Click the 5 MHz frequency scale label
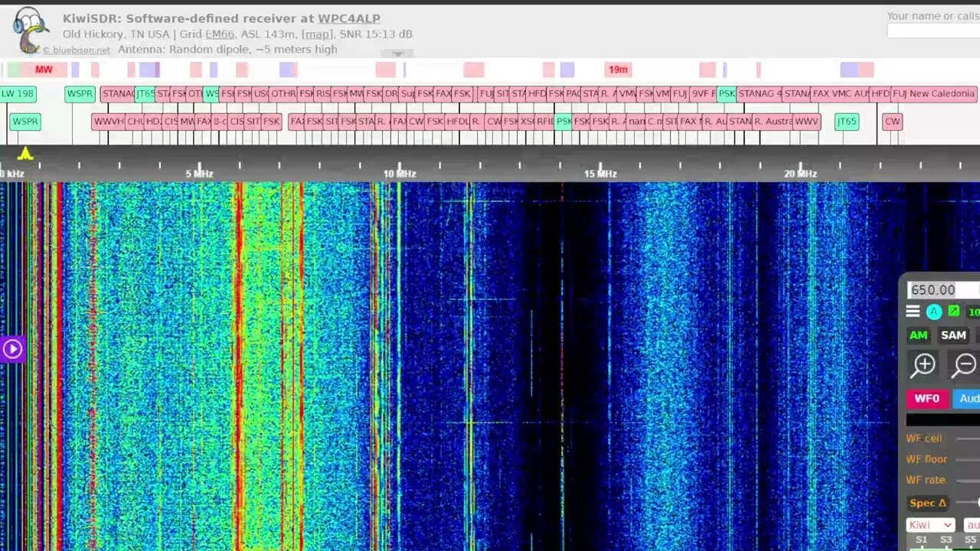 click(x=199, y=174)
